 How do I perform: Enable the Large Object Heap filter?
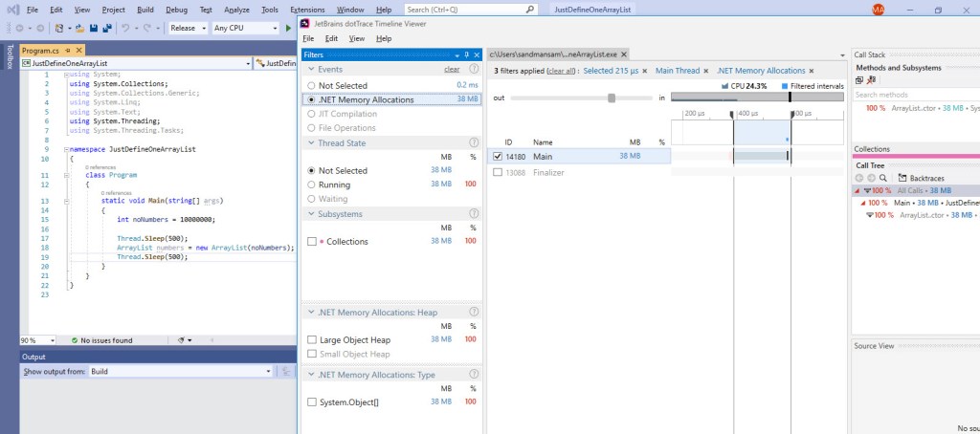312,339
